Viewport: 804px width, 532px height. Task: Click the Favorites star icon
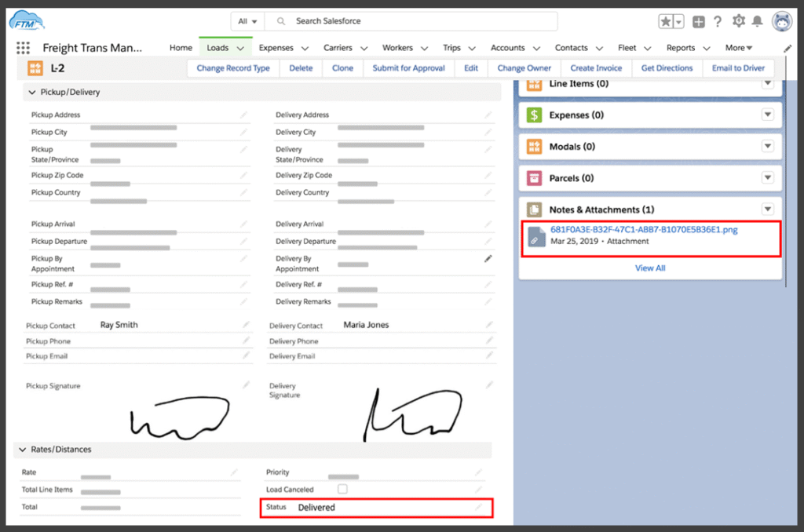click(666, 22)
